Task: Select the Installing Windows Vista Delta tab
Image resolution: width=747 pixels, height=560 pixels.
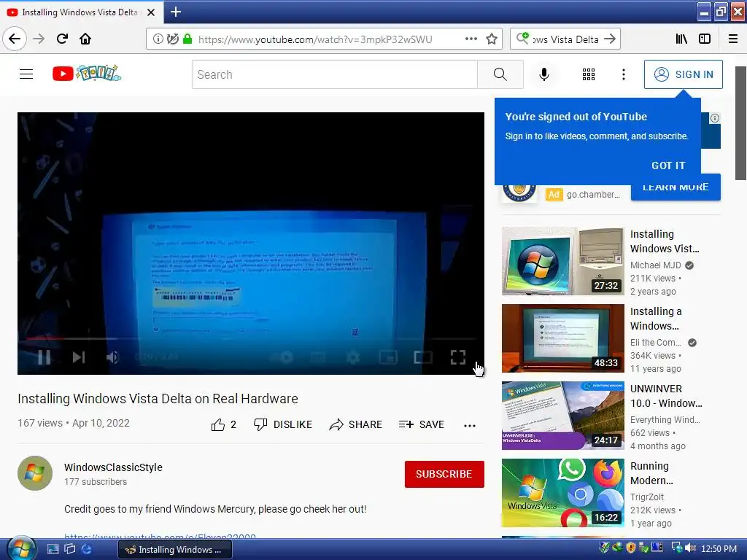Action: [81, 12]
